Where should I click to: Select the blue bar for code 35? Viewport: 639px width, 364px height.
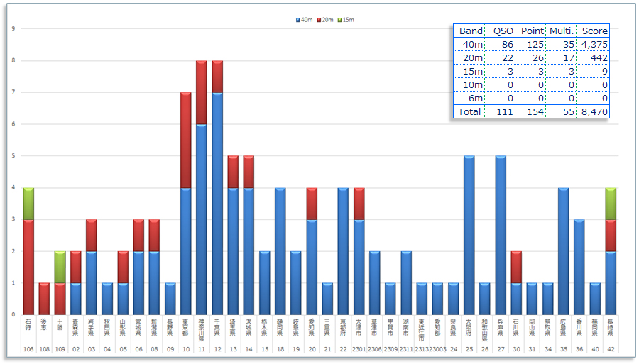click(x=563, y=250)
